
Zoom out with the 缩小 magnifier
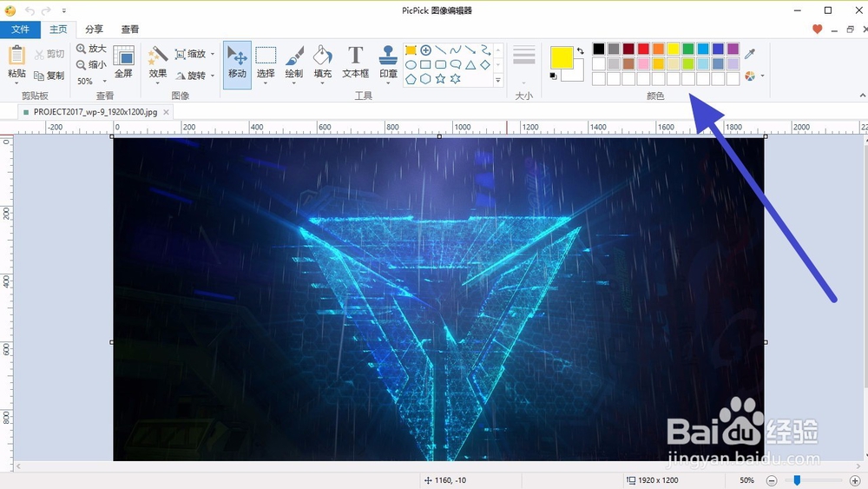pyautogui.click(x=91, y=65)
